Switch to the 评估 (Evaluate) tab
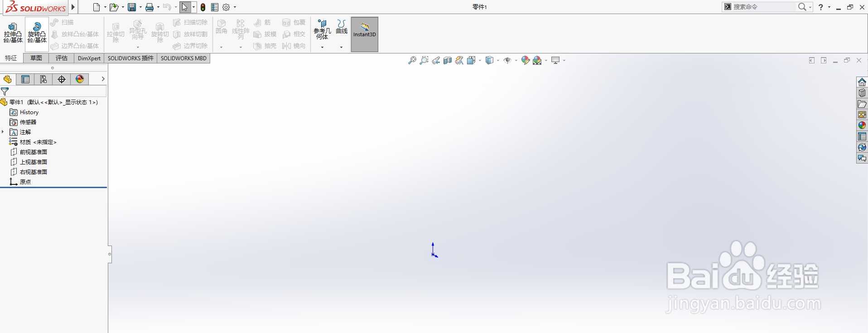The image size is (868, 333). [62, 58]
